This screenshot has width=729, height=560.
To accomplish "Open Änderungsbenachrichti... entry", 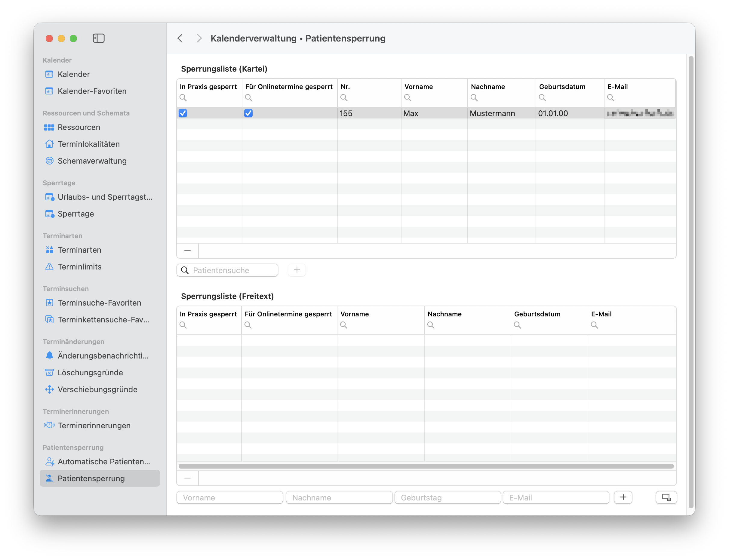I will [100, 356].
